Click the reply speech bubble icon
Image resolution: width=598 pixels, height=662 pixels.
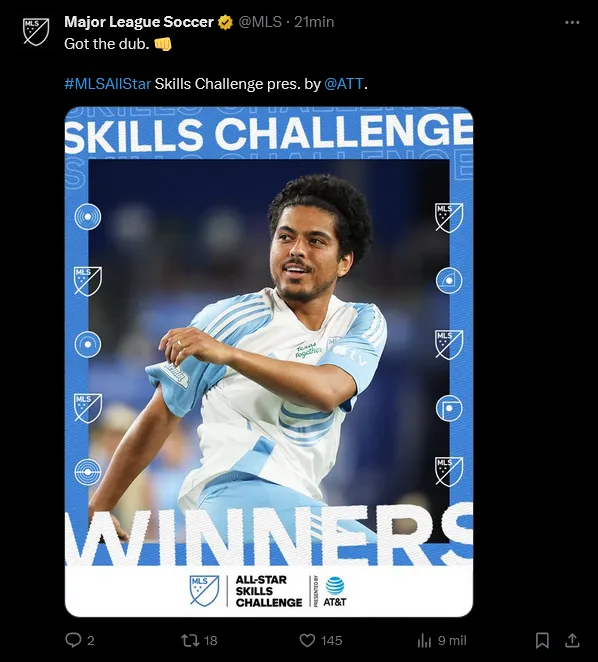(x=73, y=640)
